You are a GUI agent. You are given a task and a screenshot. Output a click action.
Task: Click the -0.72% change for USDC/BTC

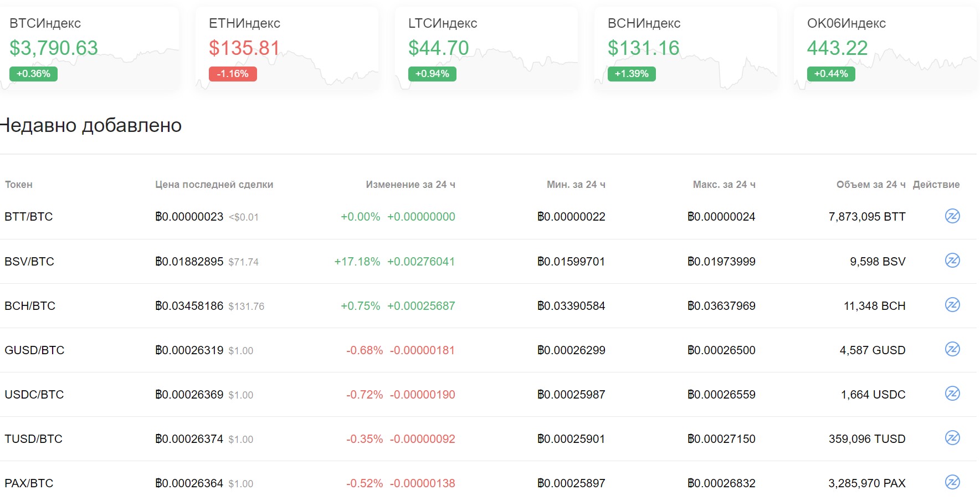[x=365, y=394]
